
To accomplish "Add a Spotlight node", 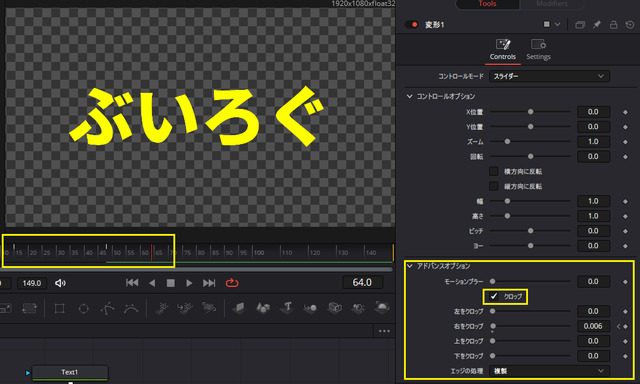I will [358, 308].
